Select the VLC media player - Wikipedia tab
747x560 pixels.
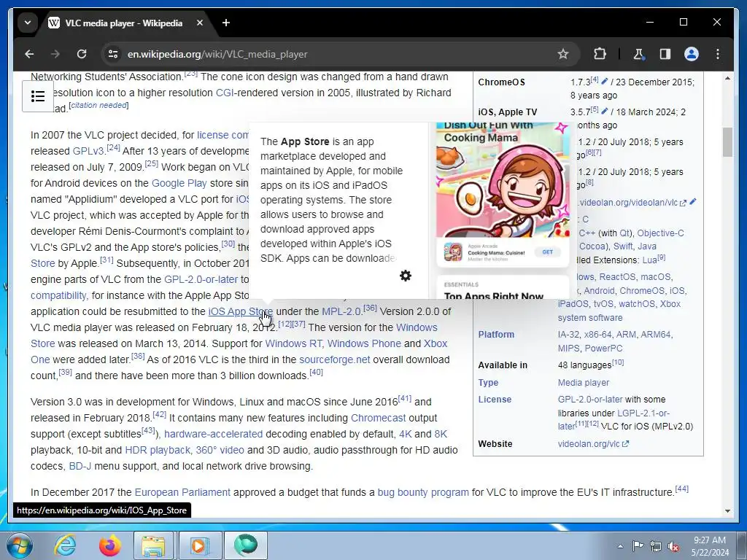coord(123,23)
